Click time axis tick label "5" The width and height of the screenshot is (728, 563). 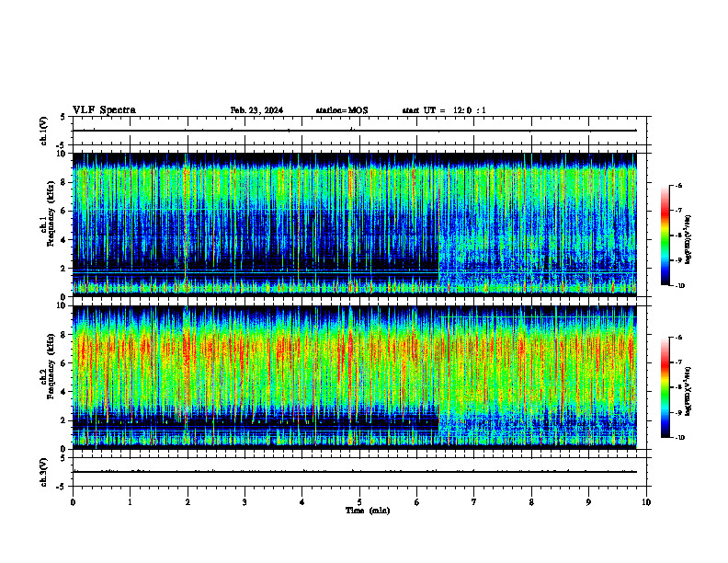coord(359,502)
